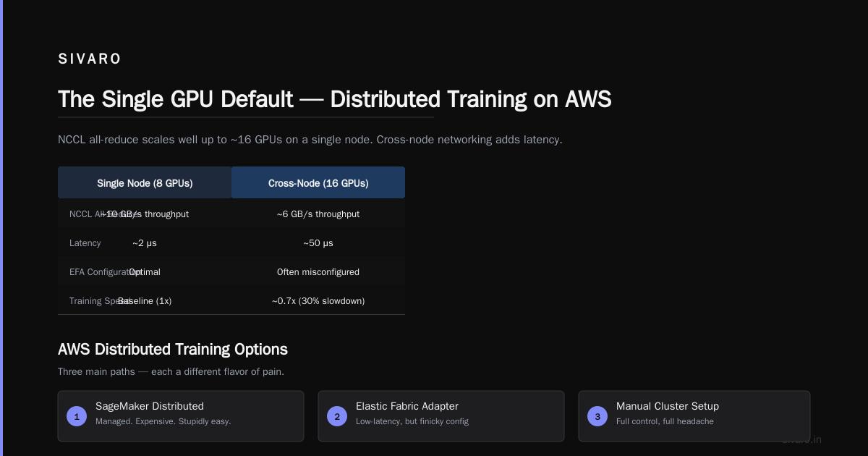Viewport: 868px width, 456px height.
Task: Click the 'Baseline (1x)' cell
Action: coord(145,301)
